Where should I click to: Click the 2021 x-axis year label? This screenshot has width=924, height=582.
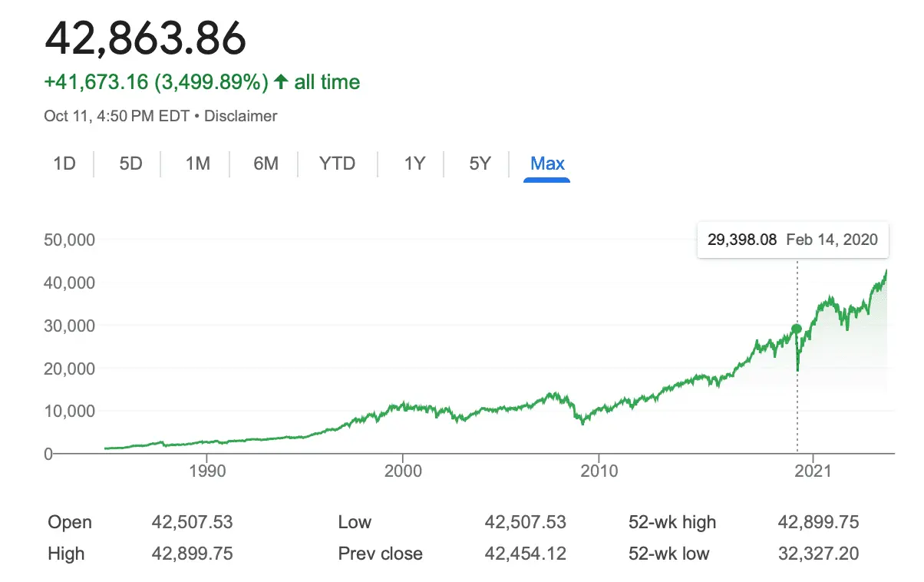point(813,471)
